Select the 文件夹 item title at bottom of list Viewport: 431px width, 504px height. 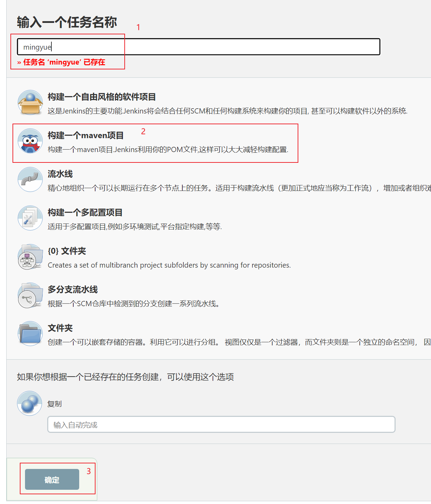pos(60,328)
